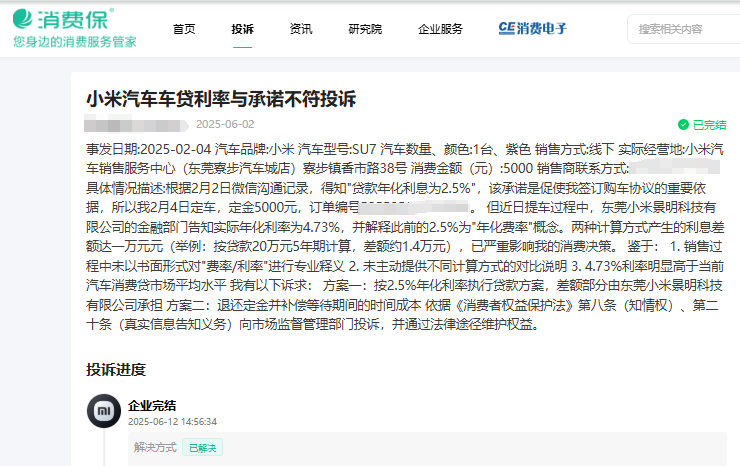Screen dimensions: 740x466
Task: Focus the 搜索相关内容 search field
Action: pyautogui.click(x=684, y=29)
